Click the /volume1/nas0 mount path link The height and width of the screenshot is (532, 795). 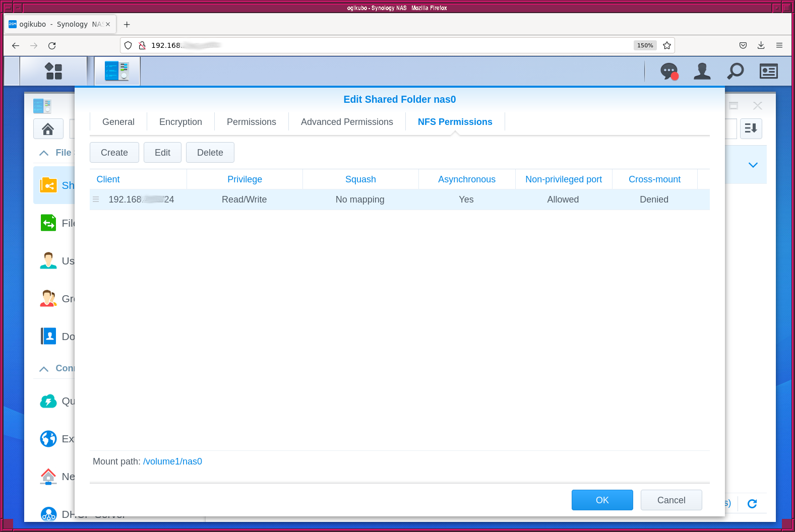172,461
